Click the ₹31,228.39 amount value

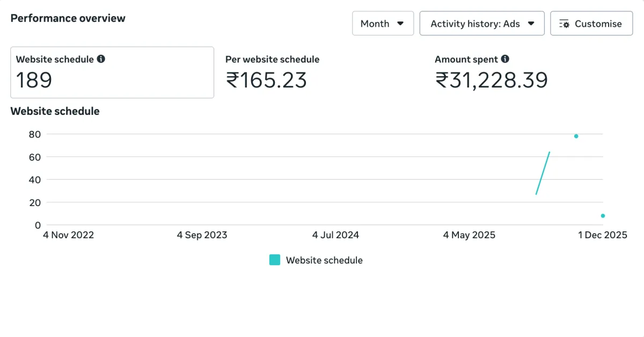coord(491,80)
